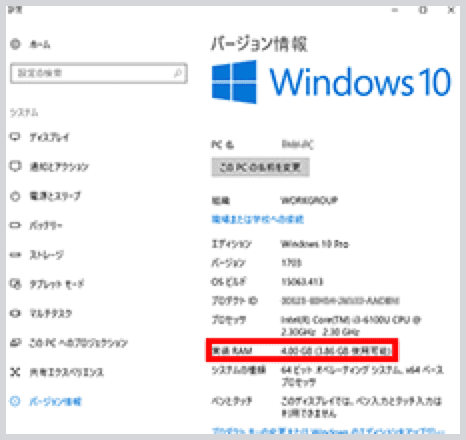Viewport: 466px width, 440px height.
Task: Click the 64 ビット system type value
Action: click(362, 376)
